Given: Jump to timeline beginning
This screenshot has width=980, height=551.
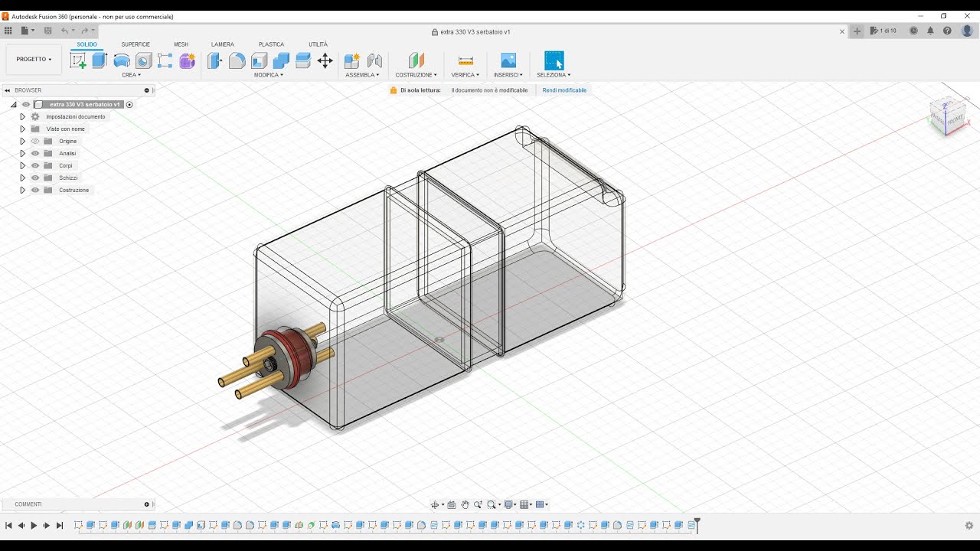Looking at the screenshot, I should coord(8,526).
